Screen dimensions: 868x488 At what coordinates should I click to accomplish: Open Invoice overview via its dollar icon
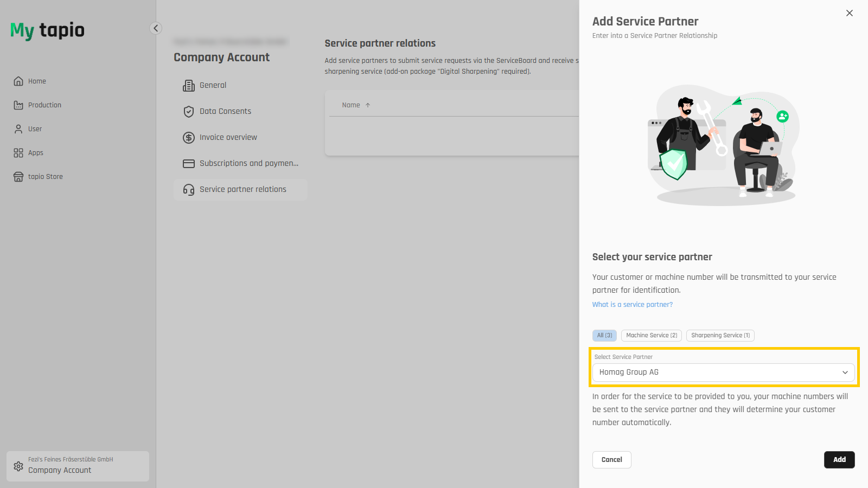[x=189, y=138]
